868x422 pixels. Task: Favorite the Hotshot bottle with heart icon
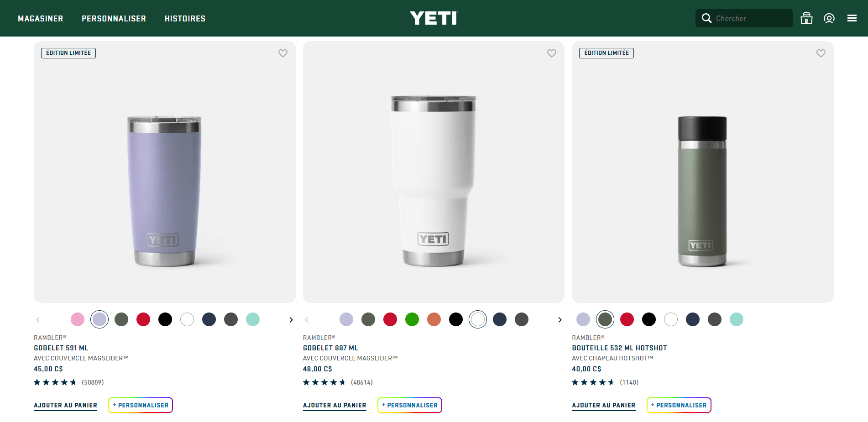[x=821, y=53]
